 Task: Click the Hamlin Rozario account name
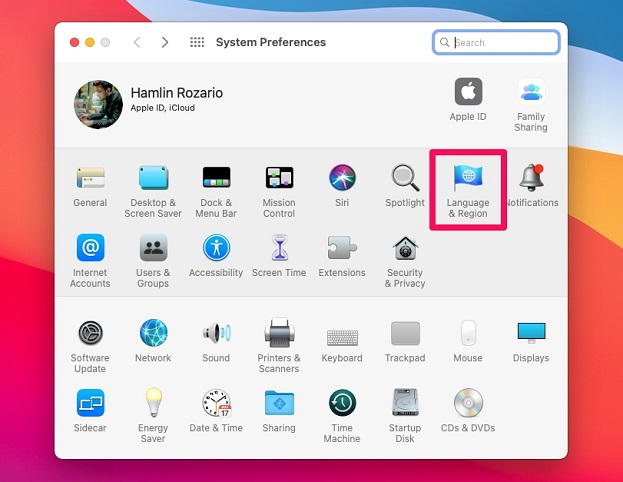click(x=177, y=93)
